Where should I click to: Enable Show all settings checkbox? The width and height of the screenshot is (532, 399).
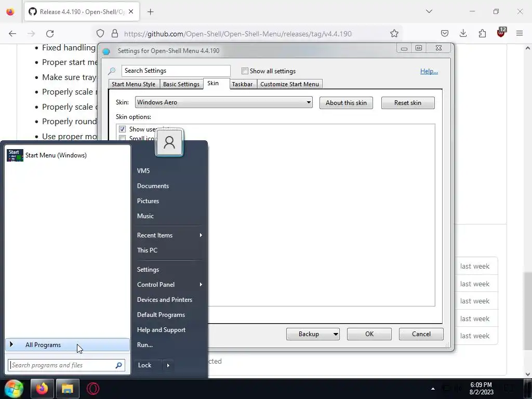coord(245,71)
